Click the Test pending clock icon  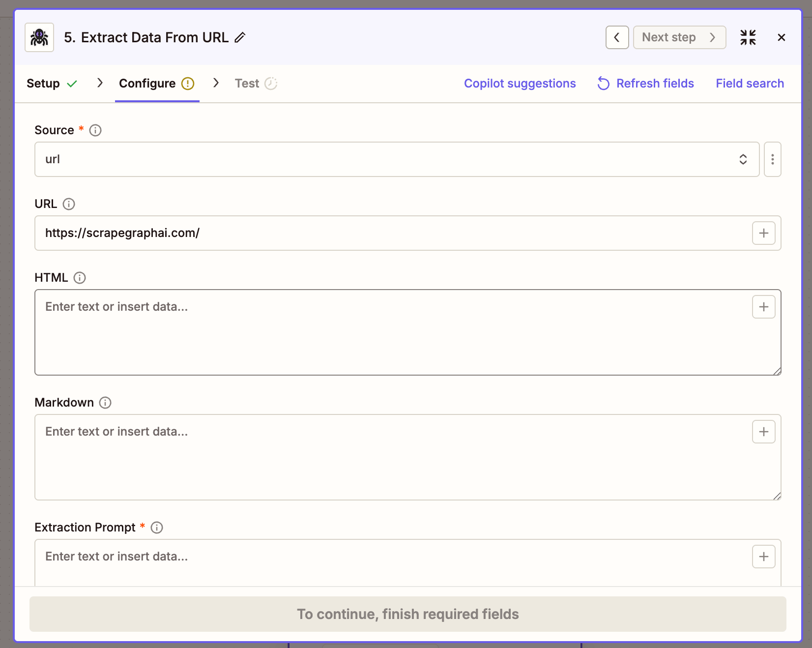point(271,84)
